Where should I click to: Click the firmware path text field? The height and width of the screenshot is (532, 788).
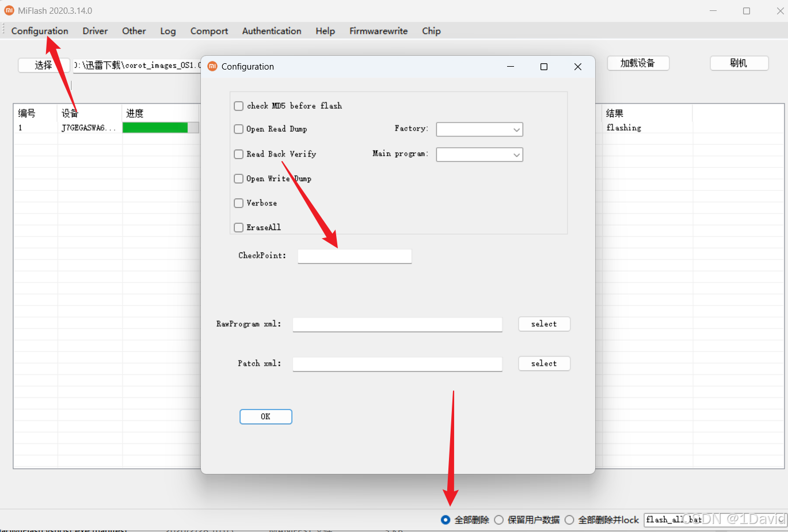click(137, 65)
